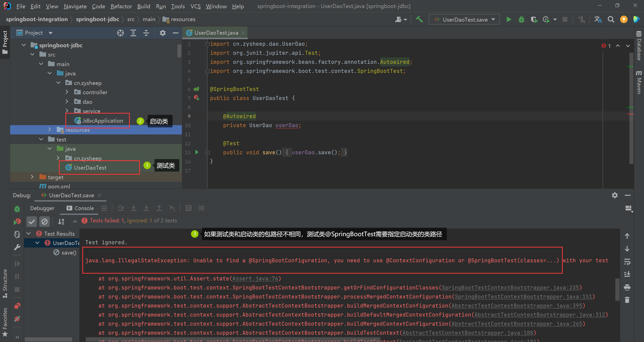Toggle soft-wrap in the console output
The width and height of the screenshot is (644, 342).
[x=627, y=262]
